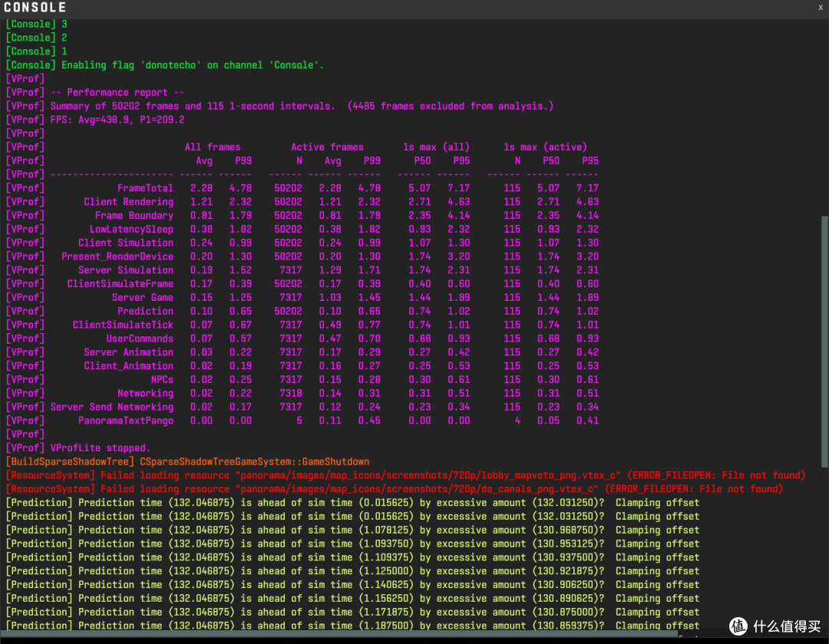Click the red lobby_mapveto_png.vtex_c error line
829x644 pixels.
click(405, 476)
